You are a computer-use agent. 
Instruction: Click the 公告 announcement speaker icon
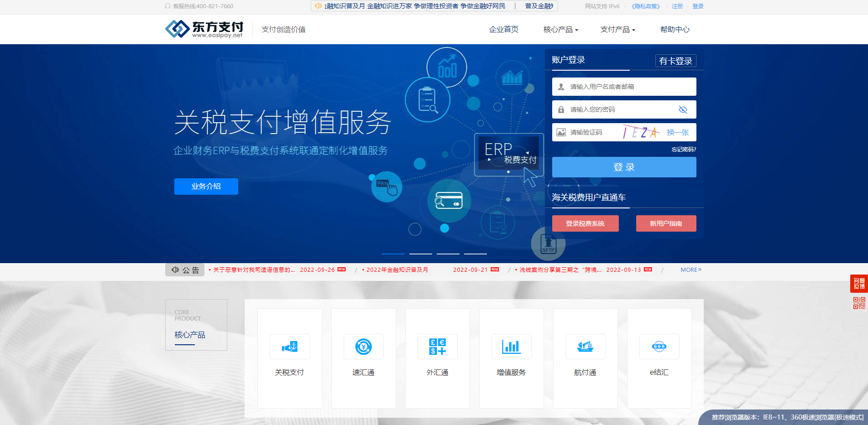point(175,270)
